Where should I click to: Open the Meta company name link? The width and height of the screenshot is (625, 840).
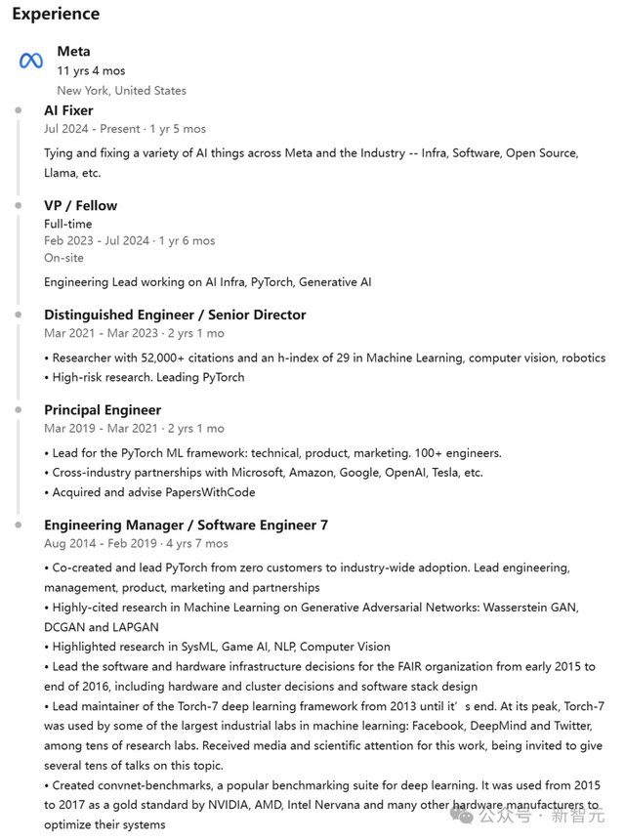(x=73, y=51)
